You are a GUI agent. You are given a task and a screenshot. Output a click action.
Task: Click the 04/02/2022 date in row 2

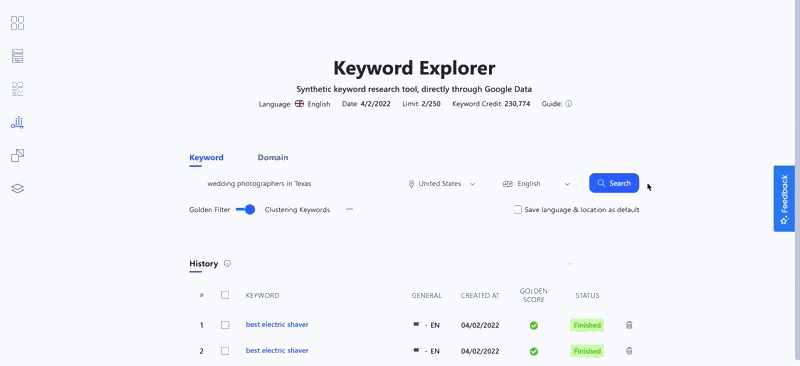(x=480, y=351)
